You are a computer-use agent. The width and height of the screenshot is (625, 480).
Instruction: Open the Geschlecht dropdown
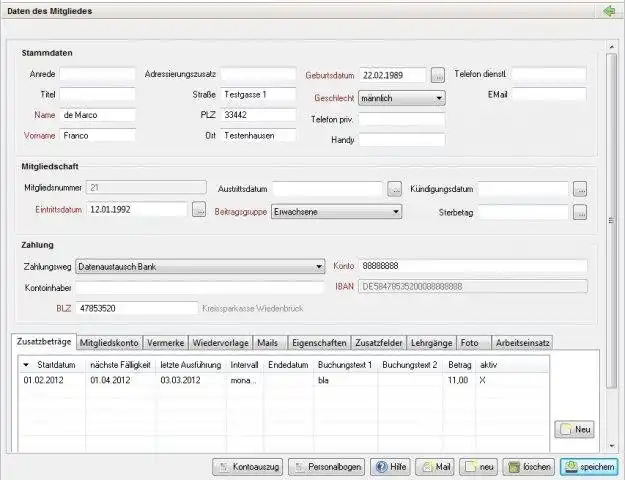[x=401, y=98]
